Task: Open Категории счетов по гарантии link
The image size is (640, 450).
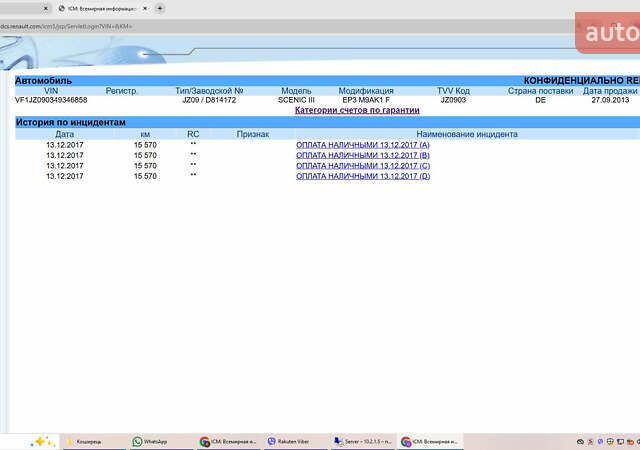Action: (x=357, y=111)
